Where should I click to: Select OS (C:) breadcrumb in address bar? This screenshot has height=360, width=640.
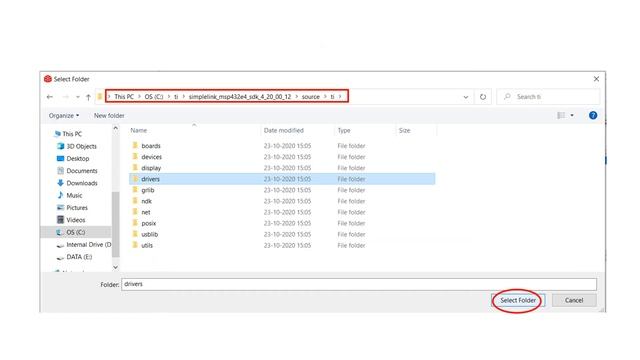154,97
